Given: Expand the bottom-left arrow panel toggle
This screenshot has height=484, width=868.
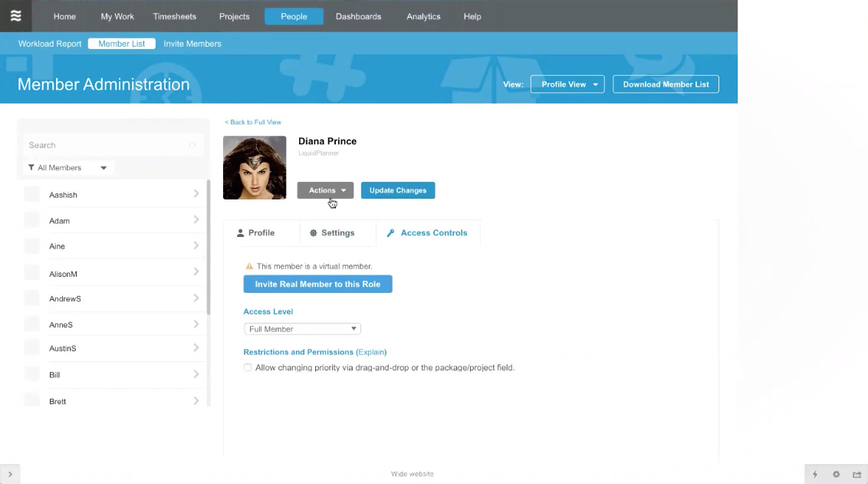Looking at the screenshot, I should click(10, 475).
